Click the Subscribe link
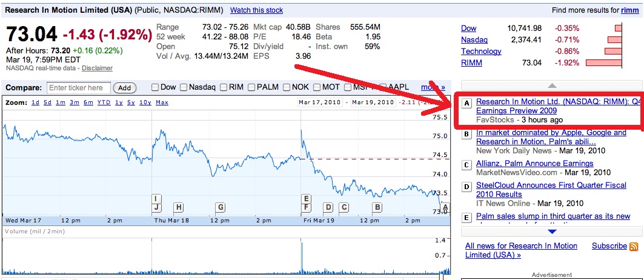Screen dimensions: 644x280 click(609, 246)
